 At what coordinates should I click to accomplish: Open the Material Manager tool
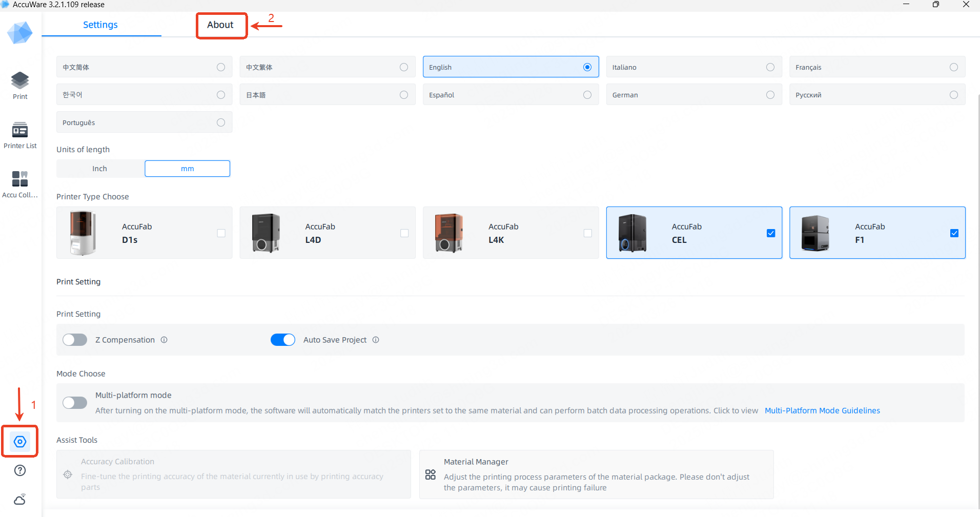(x=597, y=474)
